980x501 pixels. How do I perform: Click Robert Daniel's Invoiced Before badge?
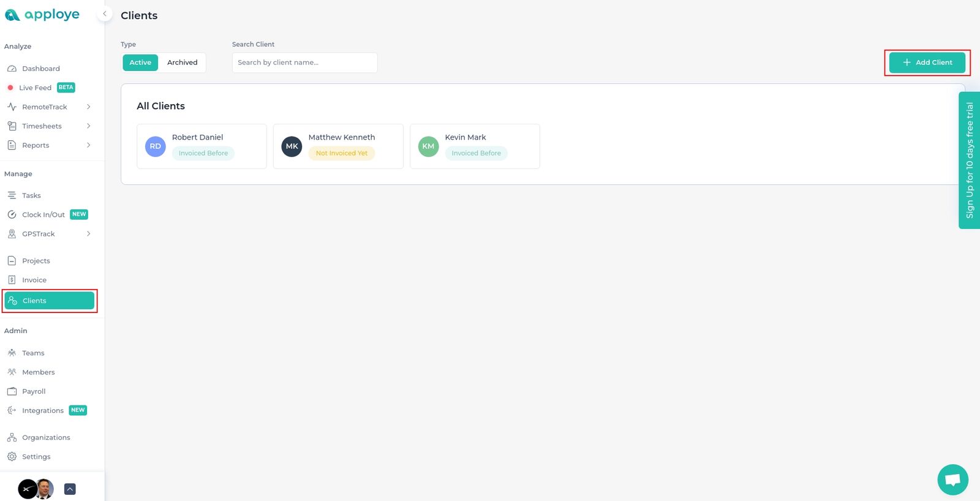(203, 153)
